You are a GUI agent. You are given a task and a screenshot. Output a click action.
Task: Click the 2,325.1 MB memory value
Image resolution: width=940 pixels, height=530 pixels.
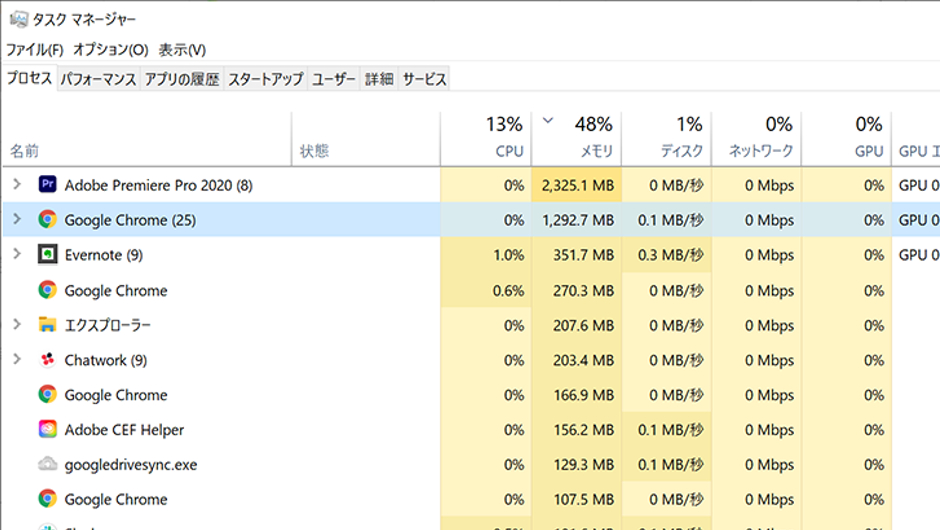click(577, 185)
